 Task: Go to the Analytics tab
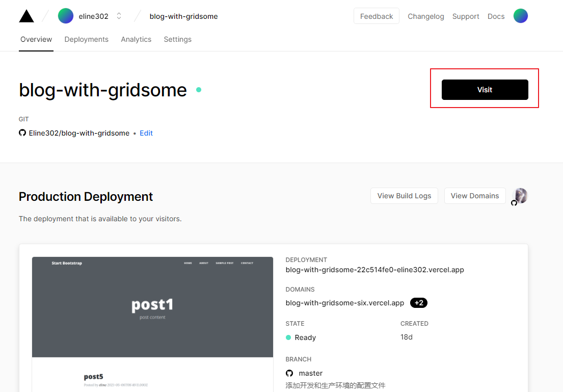(x=136, y=40)
